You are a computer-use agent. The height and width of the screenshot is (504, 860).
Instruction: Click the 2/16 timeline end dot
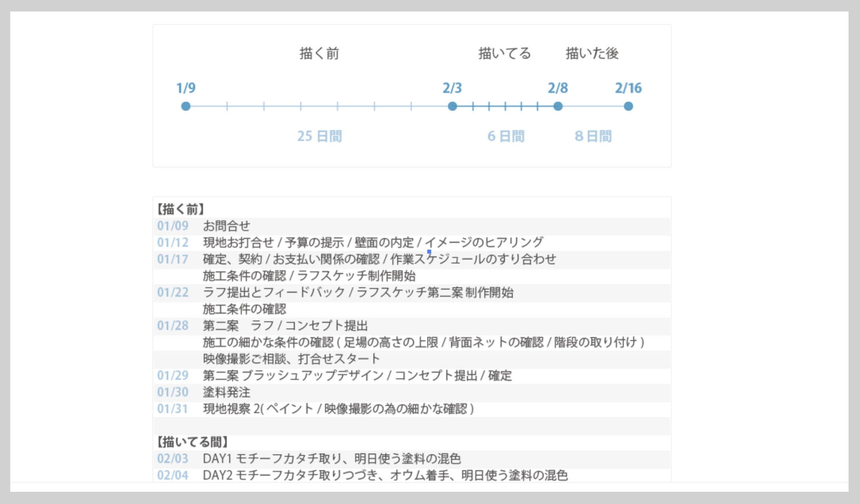pos(628,106)
